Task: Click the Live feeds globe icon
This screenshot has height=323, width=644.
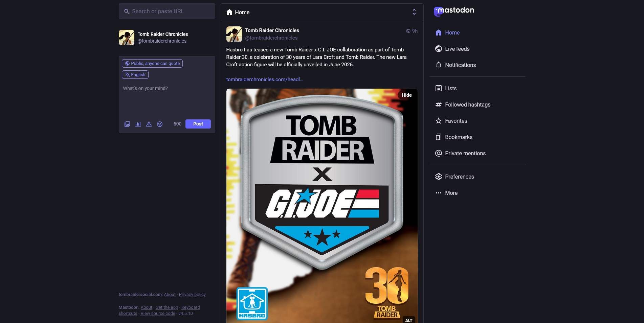Action: pyautogui.click(x=439, y=49)
